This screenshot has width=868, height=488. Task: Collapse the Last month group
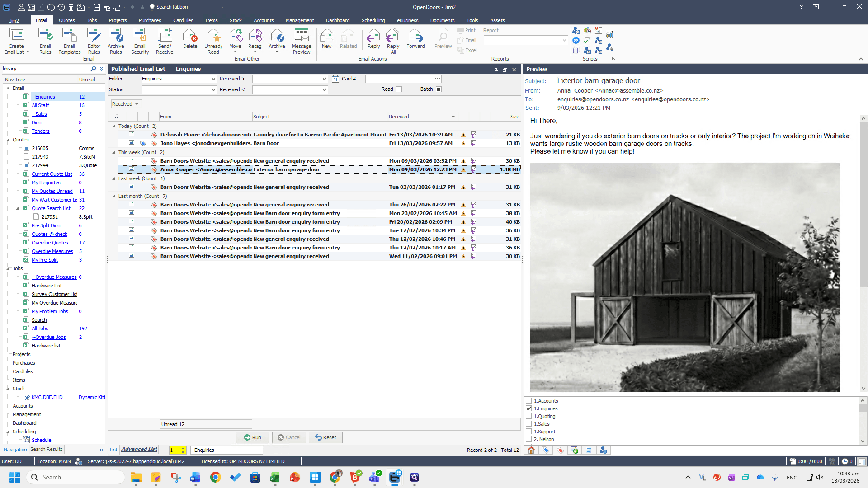tap(114, 196)
